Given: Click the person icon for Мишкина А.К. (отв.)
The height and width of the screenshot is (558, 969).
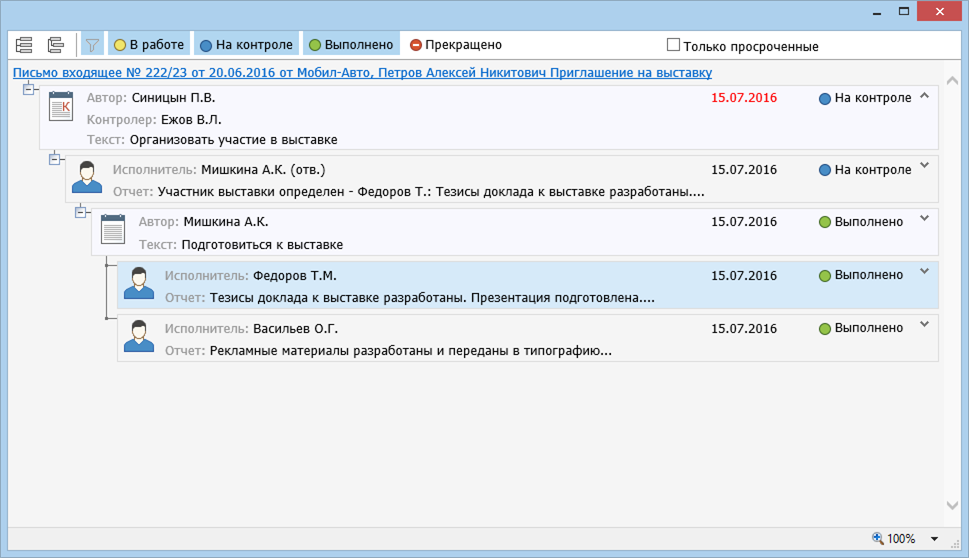Looking at the screenshot, I should 87,177.
